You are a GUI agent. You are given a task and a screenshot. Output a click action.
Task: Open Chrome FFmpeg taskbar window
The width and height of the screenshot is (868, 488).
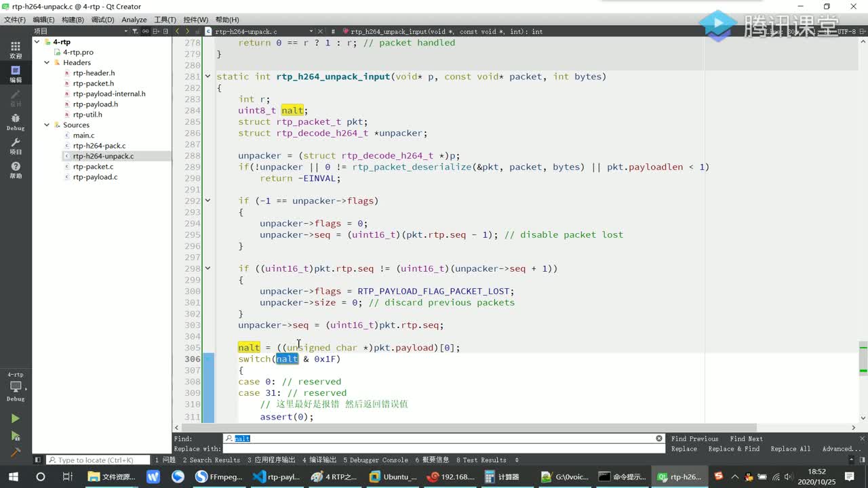click(x=218, y=476)
